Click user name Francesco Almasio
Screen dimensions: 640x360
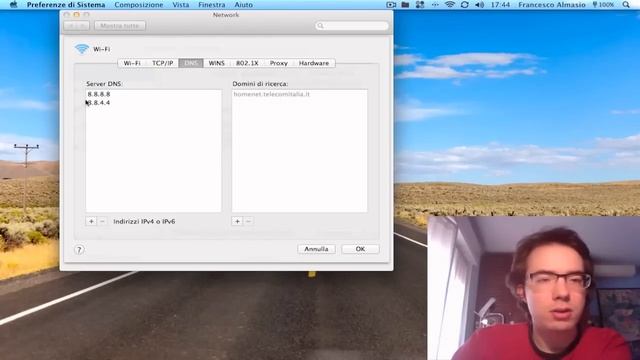pyautogui.click(x=551, y=4)
